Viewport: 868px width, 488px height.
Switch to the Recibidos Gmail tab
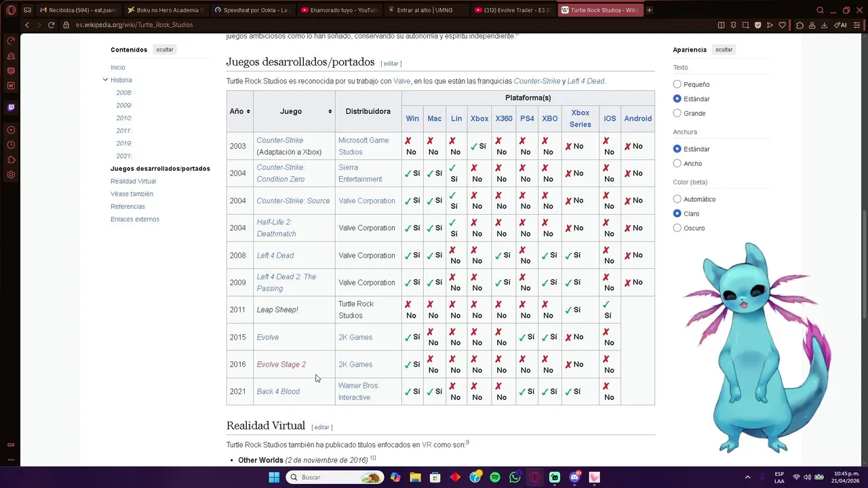(x=78, y=10)
